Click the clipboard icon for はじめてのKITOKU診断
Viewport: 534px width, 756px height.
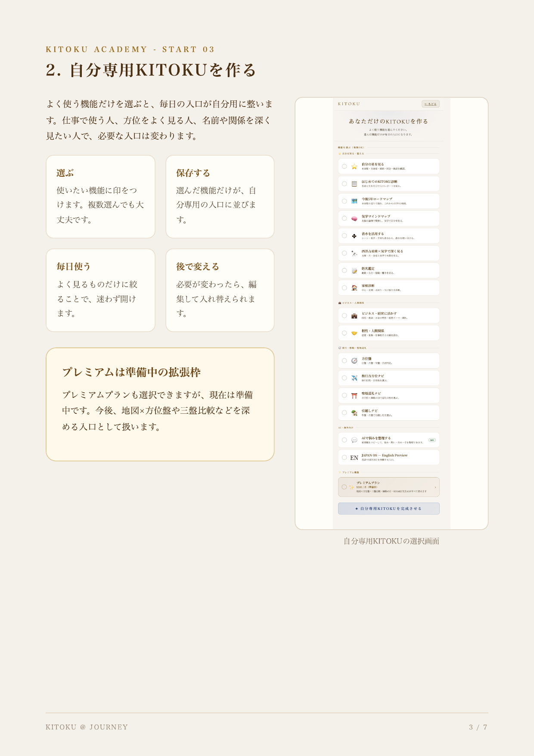point(354,184)
